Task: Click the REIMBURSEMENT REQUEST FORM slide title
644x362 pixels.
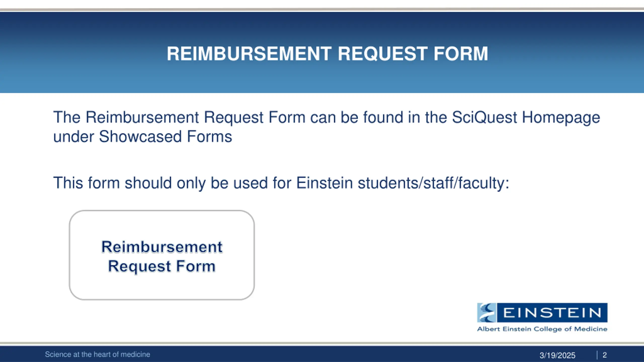Action: click(x=327, y=54)
